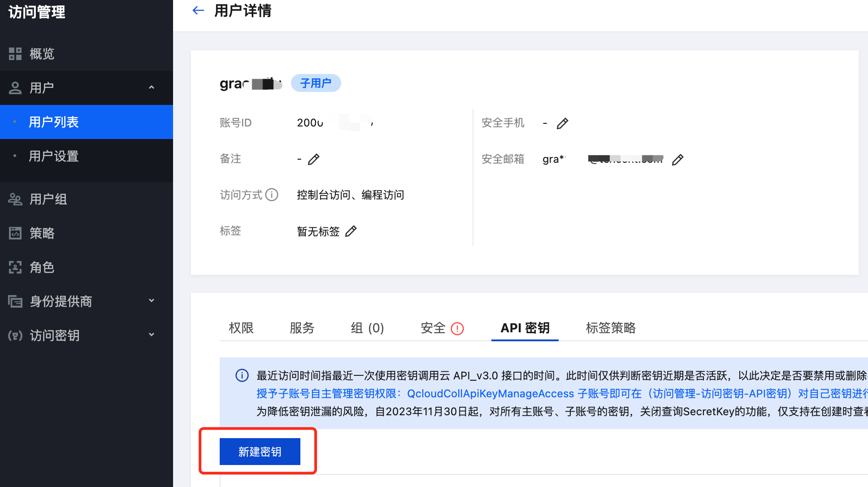Go to 策略 in the sidebar

click(x=42, y=233)
